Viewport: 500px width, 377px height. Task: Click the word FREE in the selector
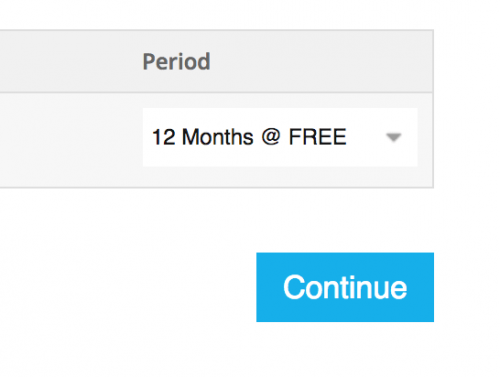(x=317, y=137)
